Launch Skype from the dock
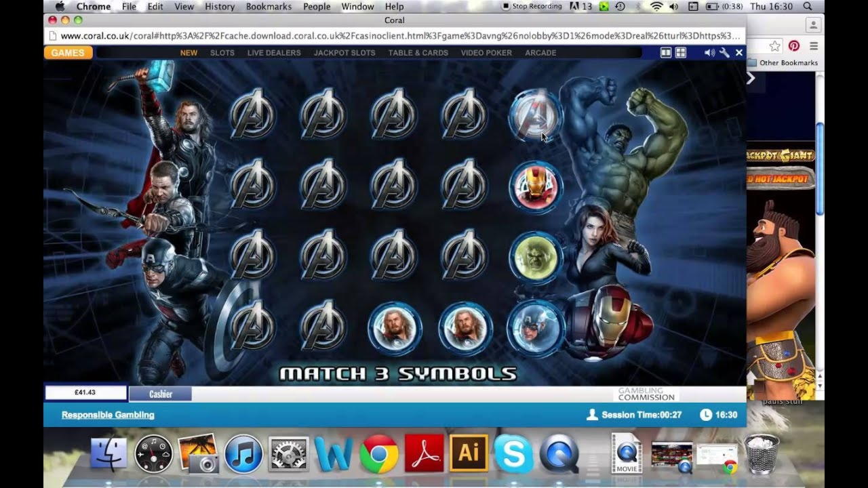The image size is (868, 488). click(513, 453)
